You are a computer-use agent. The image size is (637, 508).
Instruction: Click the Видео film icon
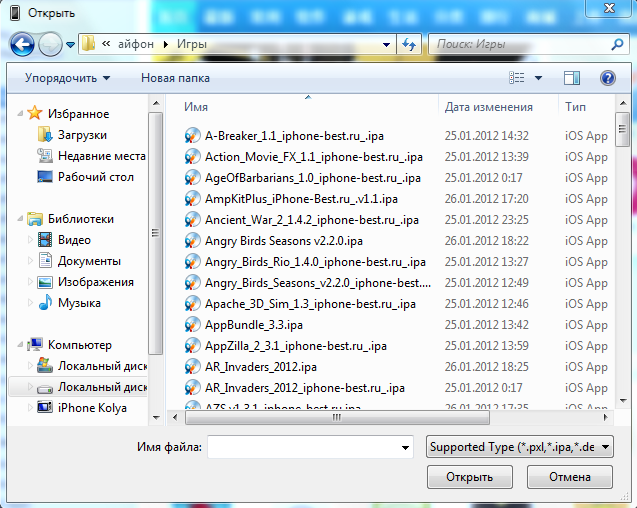click(x=45, y=239)
